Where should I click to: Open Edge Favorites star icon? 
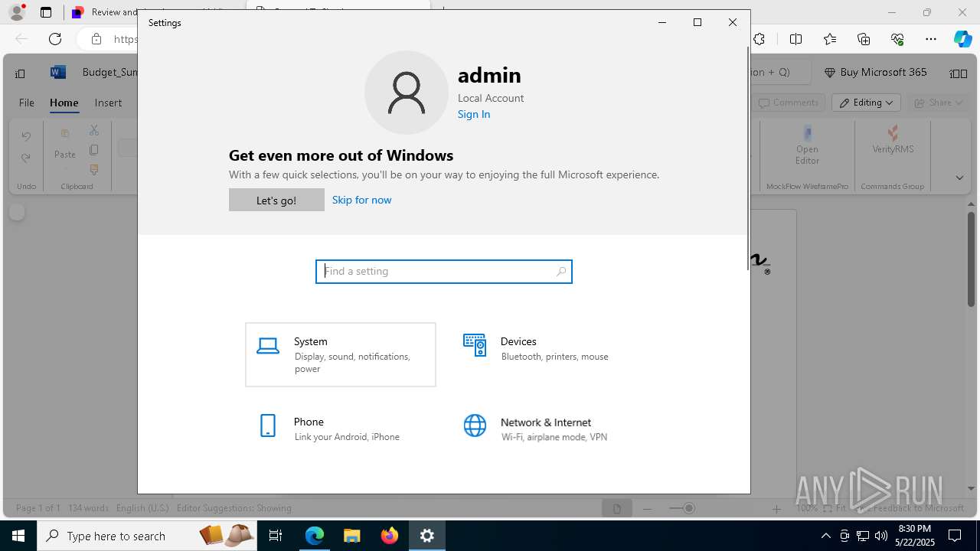(830, 39)
